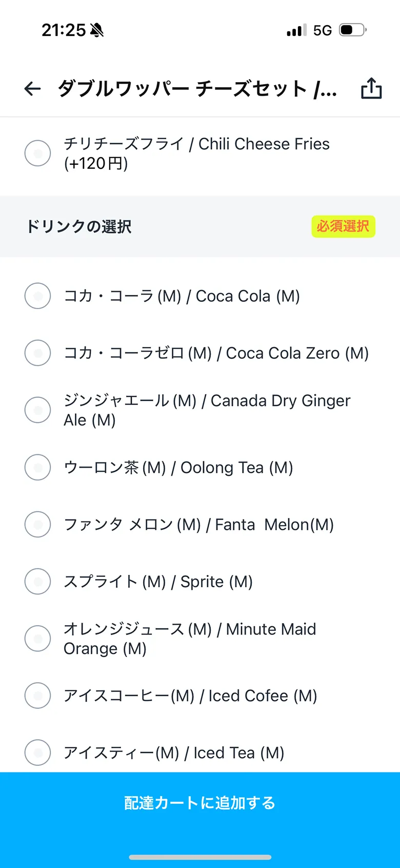Image resolution: width=400 pixels, height=868 pixels.
Task: Choose Iced Cofee (M) option
Action: [38, 696]
